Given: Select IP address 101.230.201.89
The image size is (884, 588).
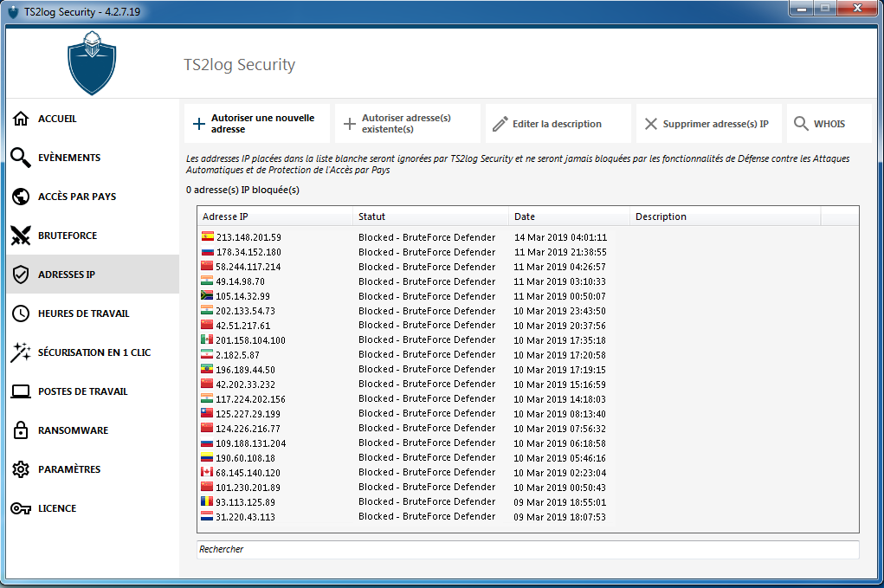Looking at the screenshot, I should click(248, 487).
